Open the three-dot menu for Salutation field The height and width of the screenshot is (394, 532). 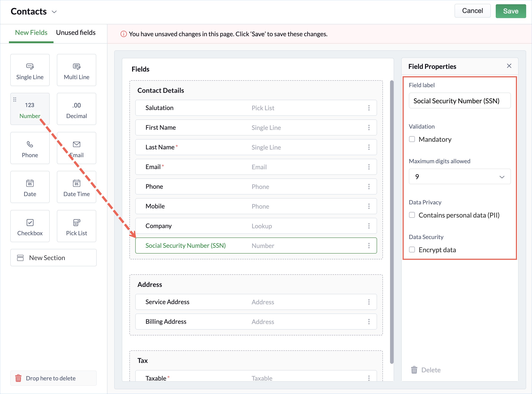369,108
